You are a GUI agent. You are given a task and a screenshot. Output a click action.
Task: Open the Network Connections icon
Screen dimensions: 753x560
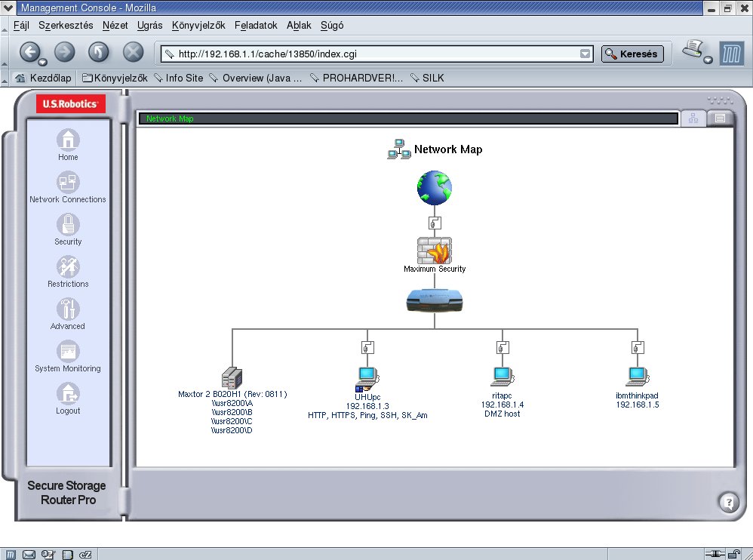pyautogui.click(x=68, y=183)
